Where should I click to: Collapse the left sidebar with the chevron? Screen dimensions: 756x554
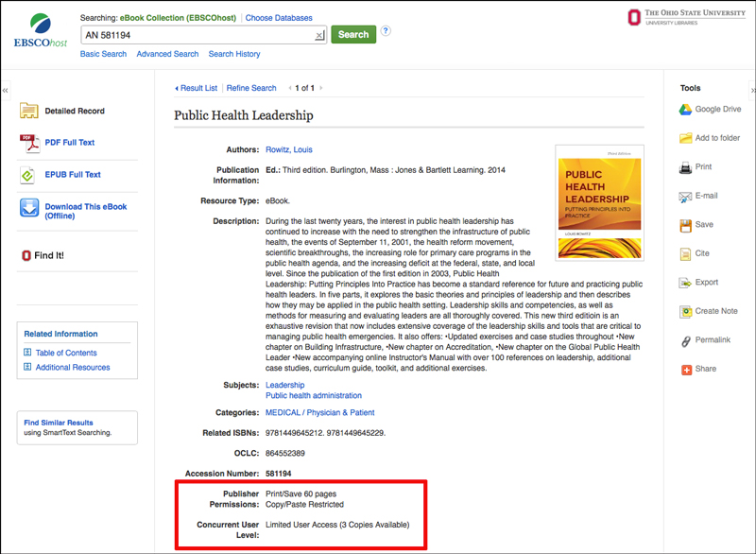tap(6, 88)
